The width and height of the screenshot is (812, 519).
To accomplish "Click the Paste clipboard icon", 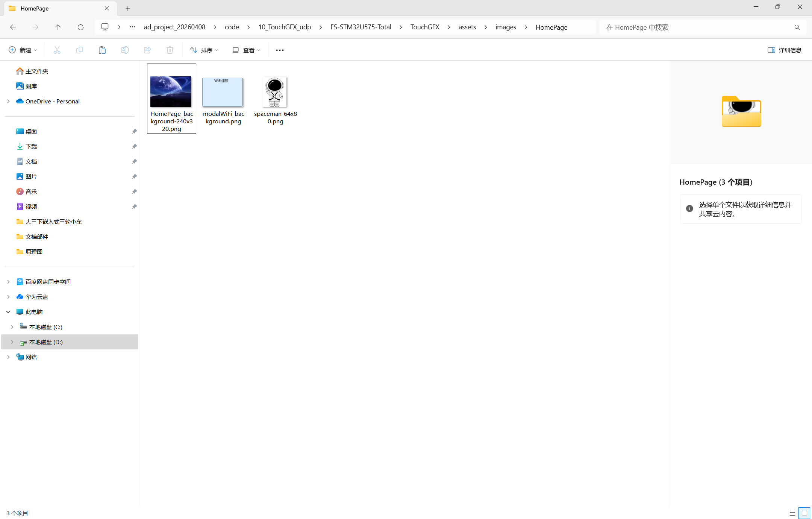I will tap(102, 50).
